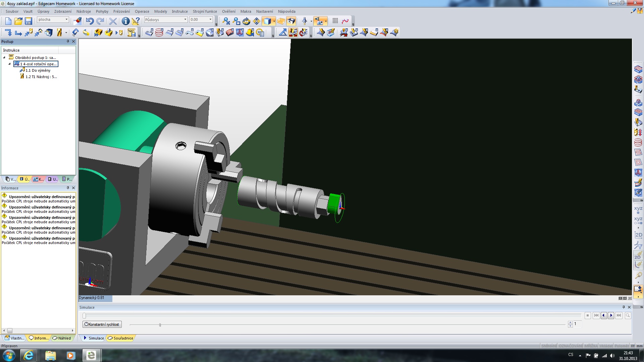
Task: Click the NC code generation icon
Action: click(x=131, y=33)
